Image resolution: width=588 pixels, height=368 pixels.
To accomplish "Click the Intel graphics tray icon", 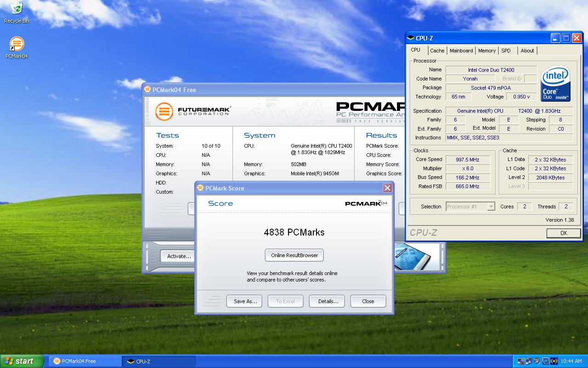I will coord(545,361).
